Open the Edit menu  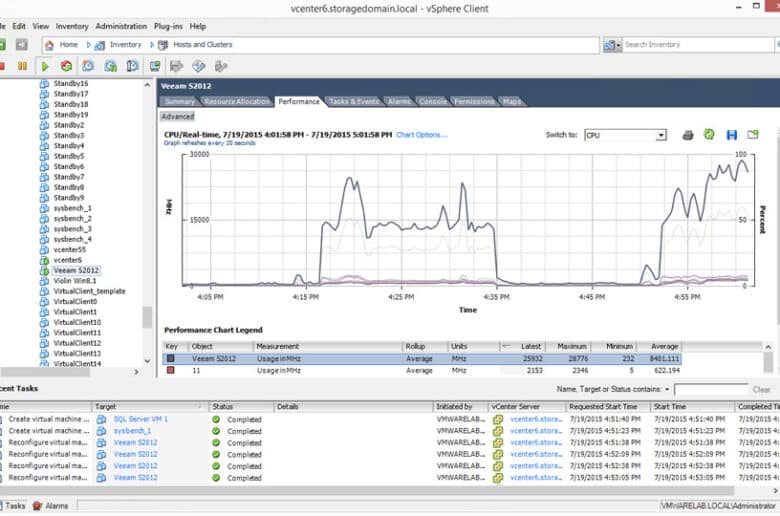click(x=19, y=26)
